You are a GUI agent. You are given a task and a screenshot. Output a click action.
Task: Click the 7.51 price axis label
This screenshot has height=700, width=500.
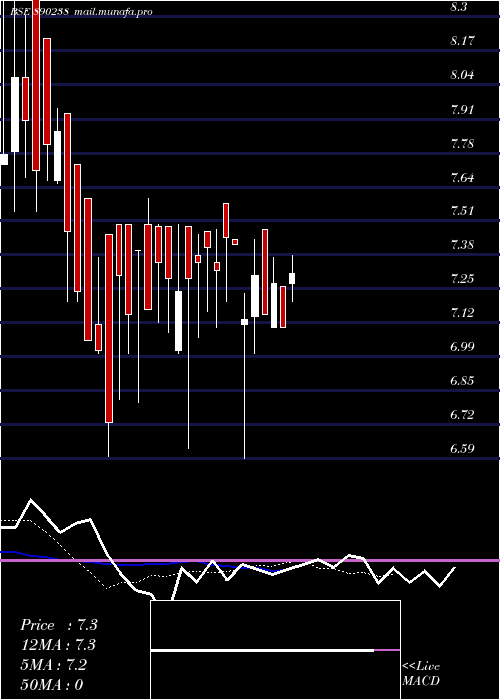462,211
